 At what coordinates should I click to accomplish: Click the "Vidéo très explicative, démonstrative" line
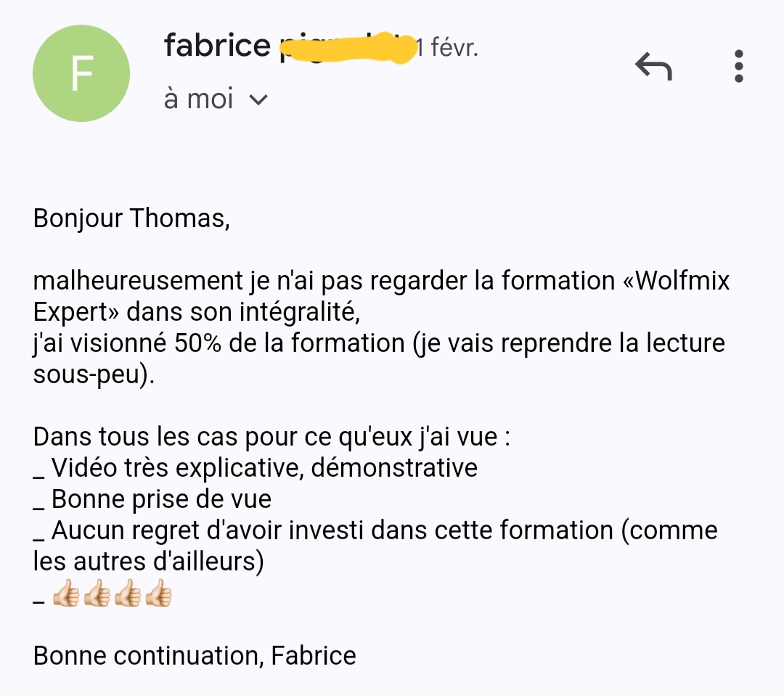(264, 468)
